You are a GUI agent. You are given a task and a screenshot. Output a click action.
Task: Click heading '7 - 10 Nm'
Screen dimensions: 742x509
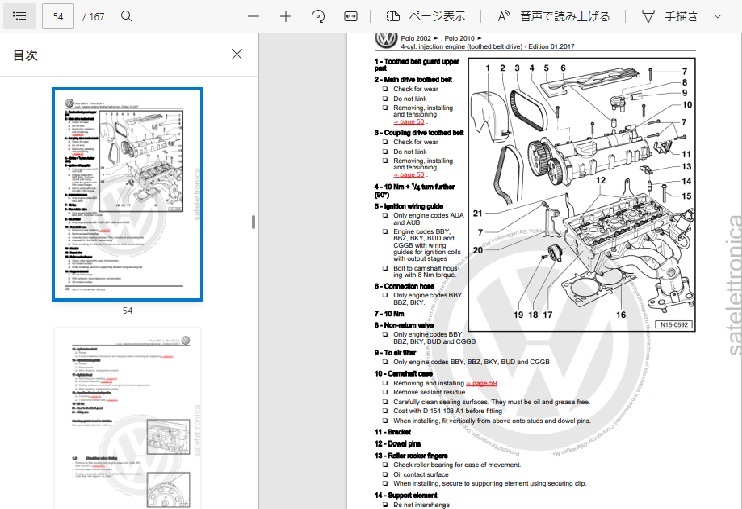tap(389, 314)
